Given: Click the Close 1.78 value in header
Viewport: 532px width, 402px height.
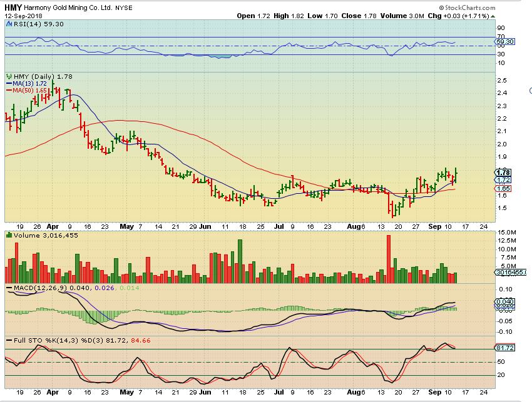Looking at the screenshot, I should tap(359, 16).
